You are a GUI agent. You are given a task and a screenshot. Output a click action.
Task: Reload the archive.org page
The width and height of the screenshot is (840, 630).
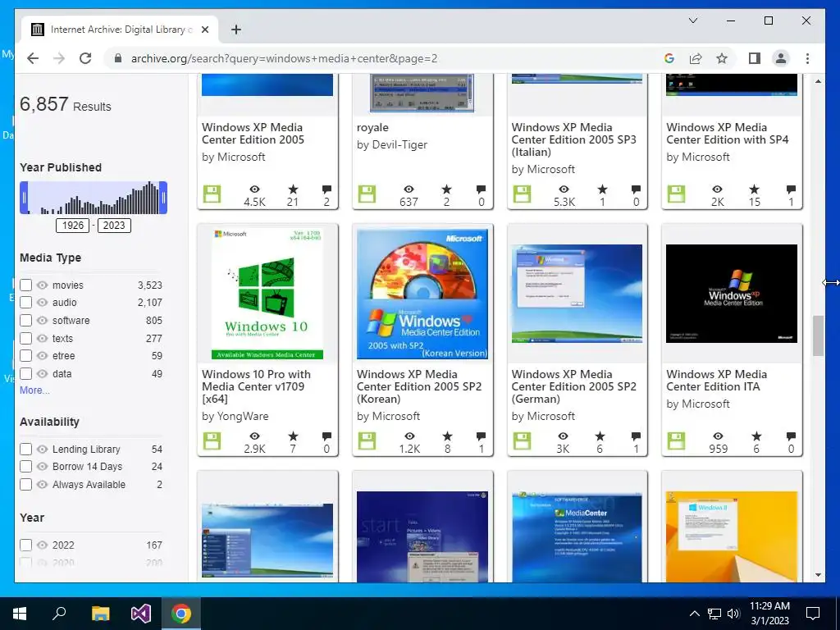click(x=85, y=58)
